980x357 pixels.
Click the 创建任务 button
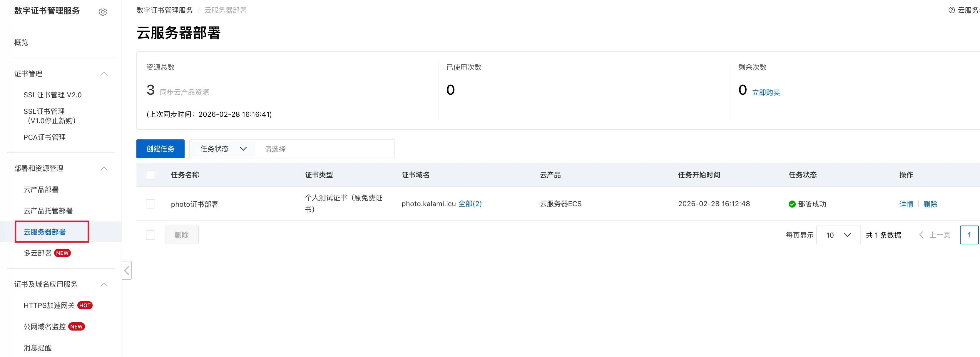coord(160,149)
